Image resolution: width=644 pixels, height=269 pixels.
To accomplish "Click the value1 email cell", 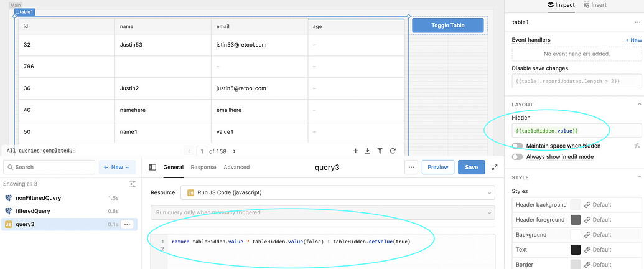I will pyautogui.click(x=259, y=132).
